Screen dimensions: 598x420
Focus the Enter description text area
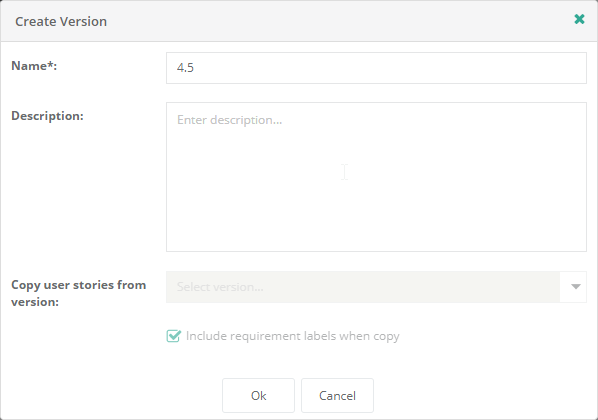[x=376, y=177]
